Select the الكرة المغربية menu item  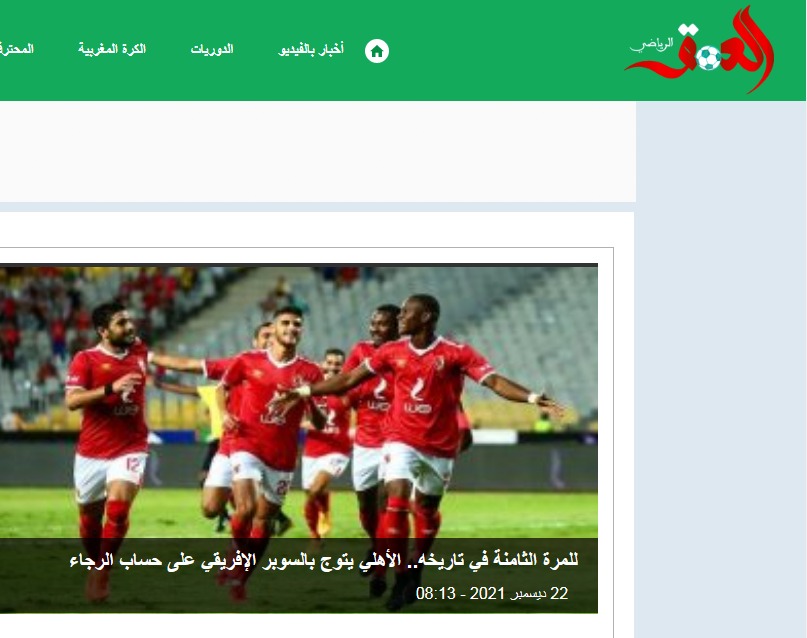coord(112,49)
